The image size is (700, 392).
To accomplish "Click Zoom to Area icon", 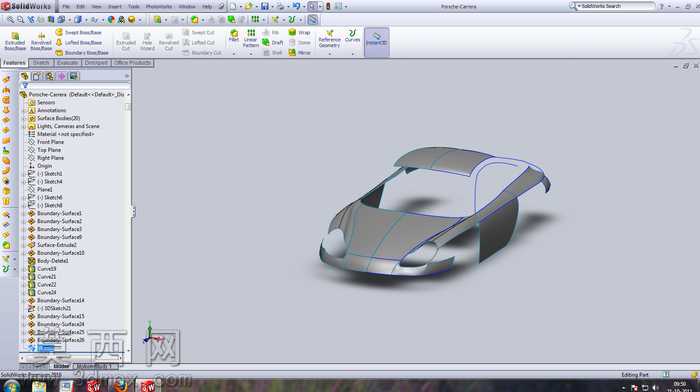I will 21,20.
